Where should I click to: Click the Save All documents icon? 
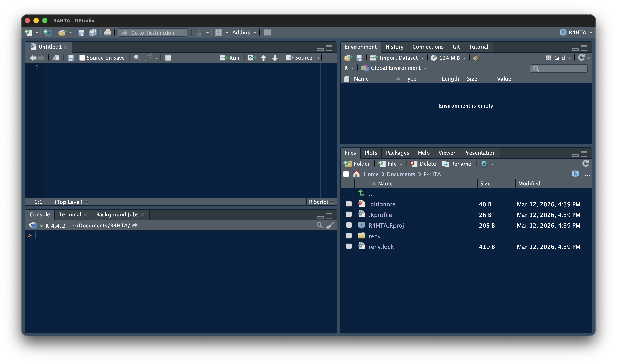point(93,32)
